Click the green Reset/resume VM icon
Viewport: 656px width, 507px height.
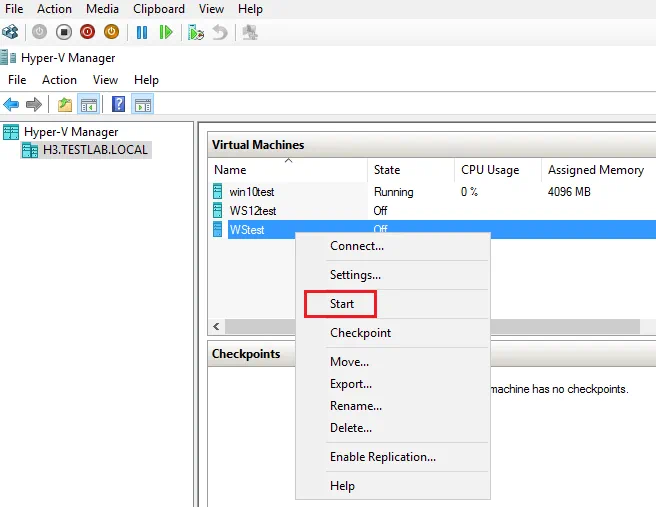tap(166, 32)
